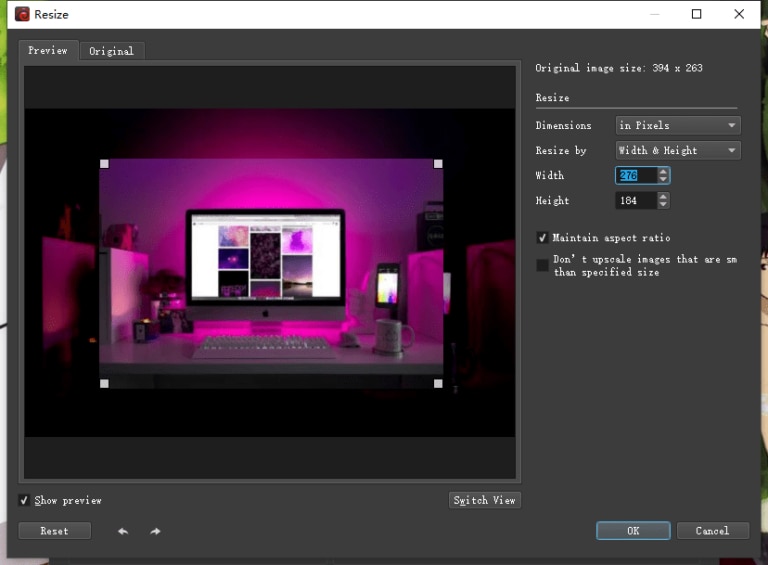Click the Resize app icon in title bar

tap(22, 14)
